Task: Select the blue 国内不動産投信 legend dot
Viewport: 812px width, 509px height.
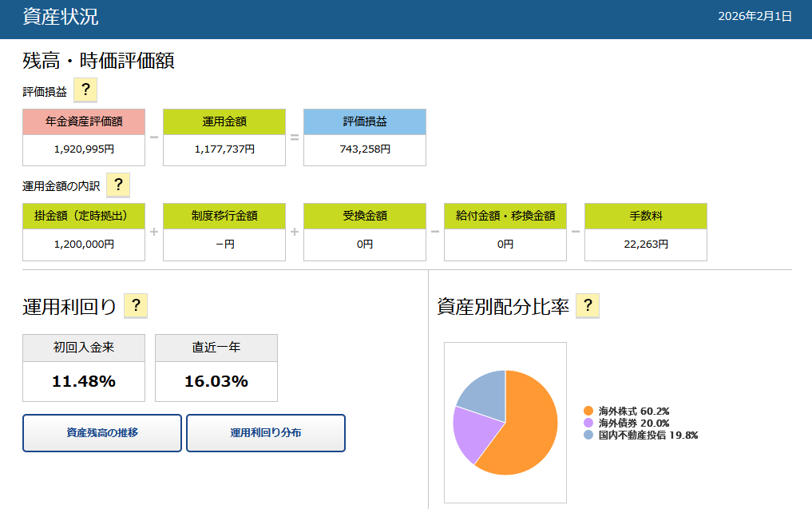Action: 588,435
